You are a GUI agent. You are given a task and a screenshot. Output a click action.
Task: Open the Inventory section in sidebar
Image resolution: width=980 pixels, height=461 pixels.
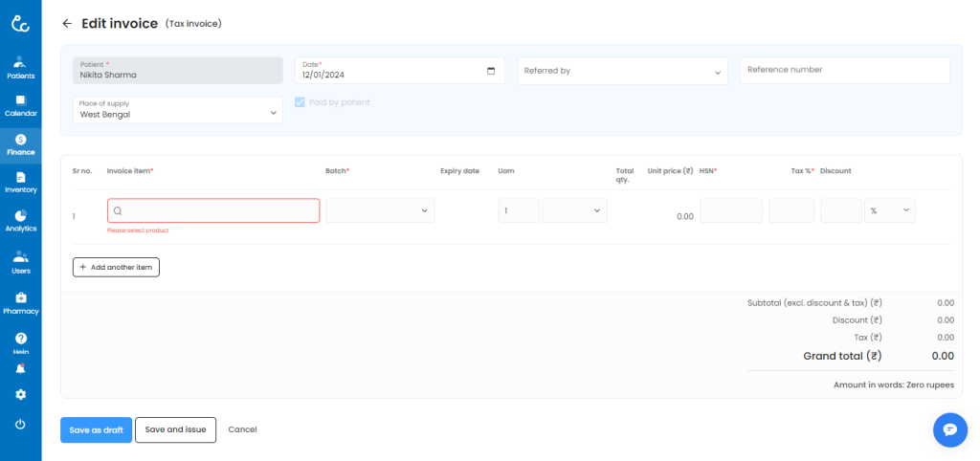[x=20, y=182]
